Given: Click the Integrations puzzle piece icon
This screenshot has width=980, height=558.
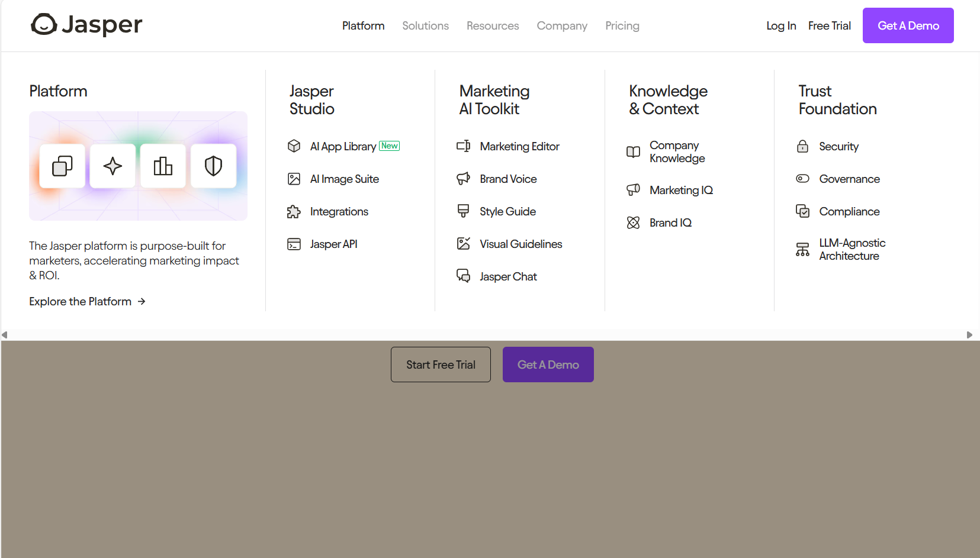Looking at the screenshot, I should (294, 211).
